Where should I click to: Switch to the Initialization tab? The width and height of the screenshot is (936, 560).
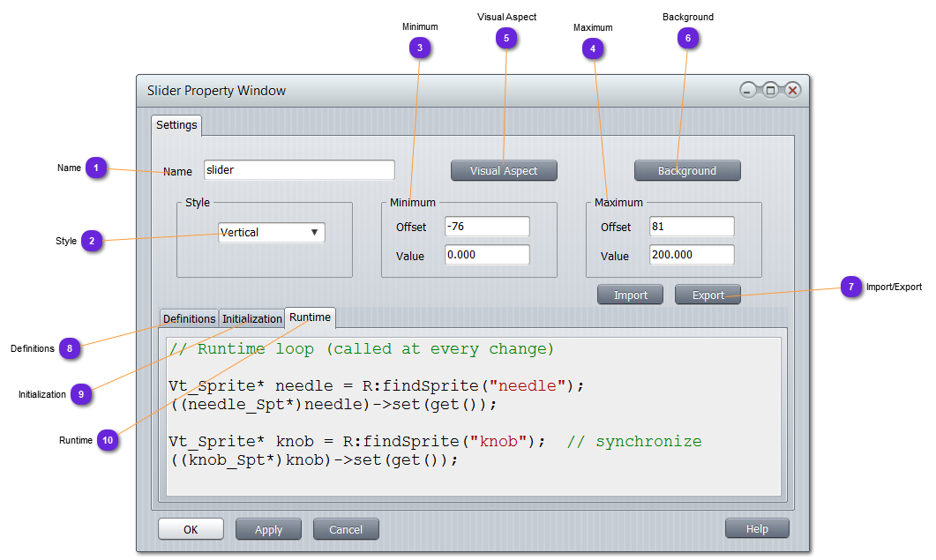(x=251, y=318)
